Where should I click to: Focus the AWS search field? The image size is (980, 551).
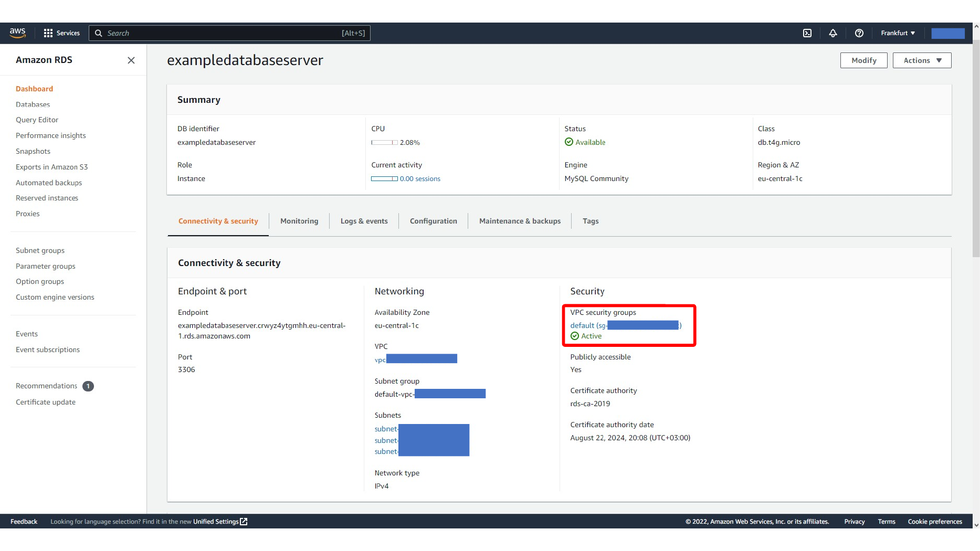tap(229, 33)
